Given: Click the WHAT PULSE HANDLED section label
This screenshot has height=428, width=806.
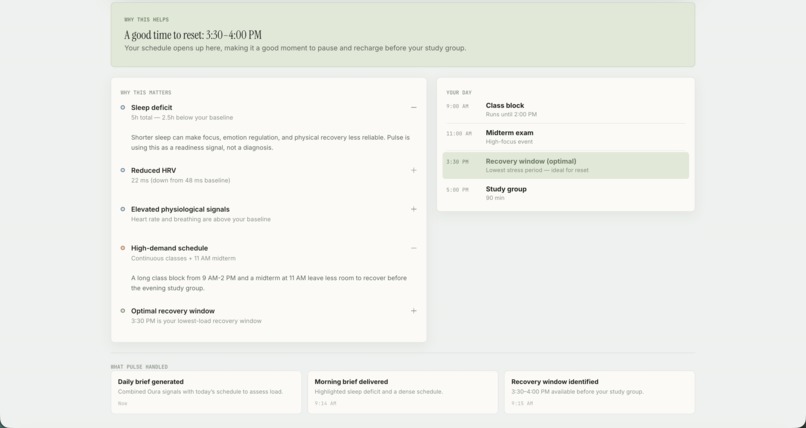Looking at the screenshot, I should point(139,367).
